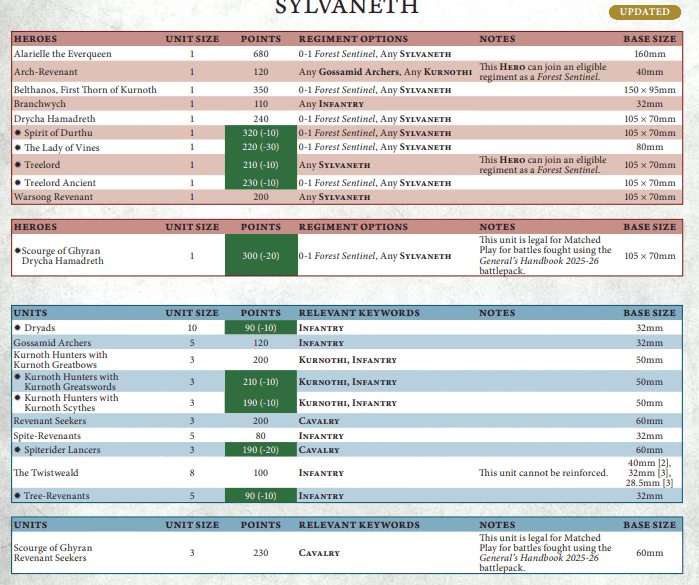Click "This unit cannot be reinforced" note
The width and height of the screenshot is (699, 585).
543,473
